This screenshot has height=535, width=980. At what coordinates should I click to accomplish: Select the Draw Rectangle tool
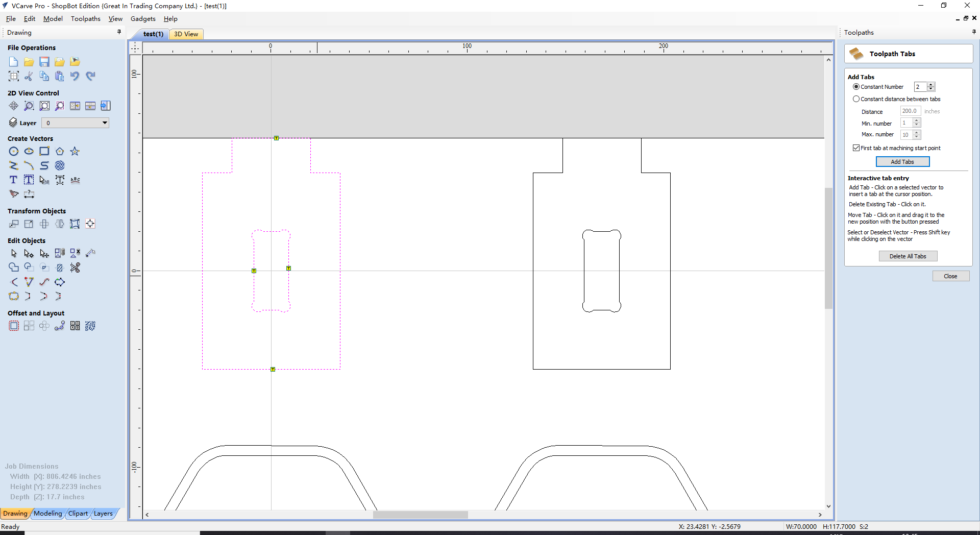pos(44,151)
